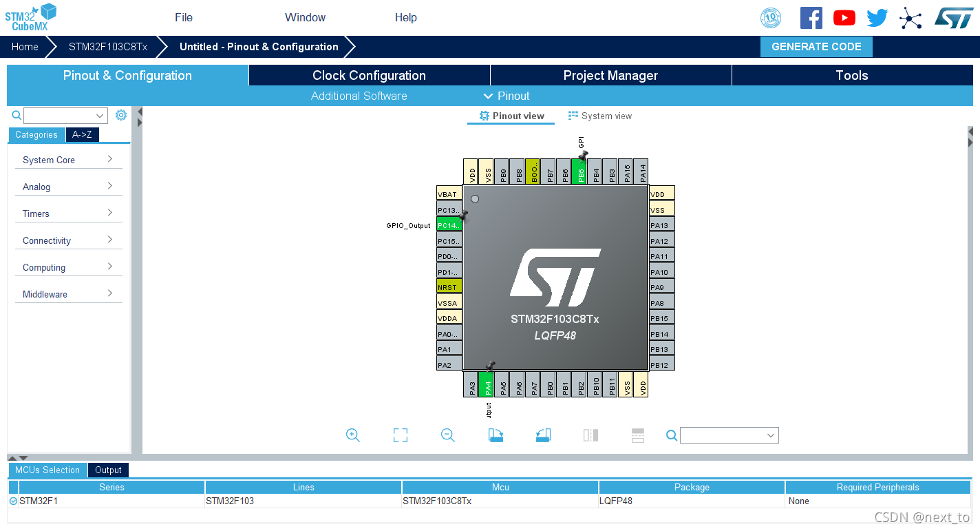Rotate chip view clockwise icon
Screen dimensions: 980x531
[x=496, y=435]
